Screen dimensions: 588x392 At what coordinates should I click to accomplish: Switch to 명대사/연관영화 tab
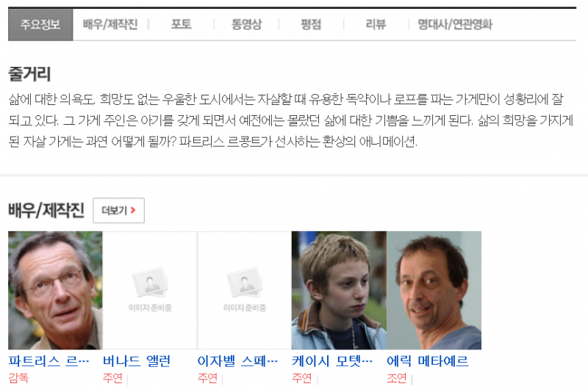click(x=455, y=24)
